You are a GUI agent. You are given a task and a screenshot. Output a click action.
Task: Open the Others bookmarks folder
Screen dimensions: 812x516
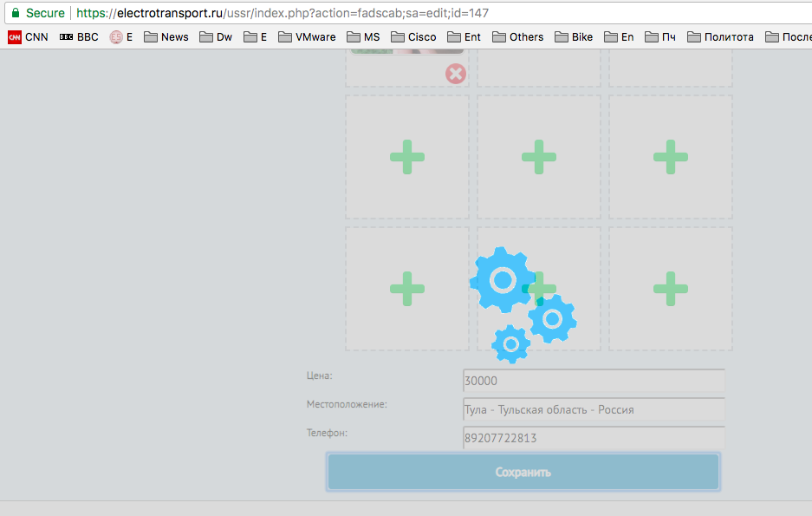tap(517, 37)
